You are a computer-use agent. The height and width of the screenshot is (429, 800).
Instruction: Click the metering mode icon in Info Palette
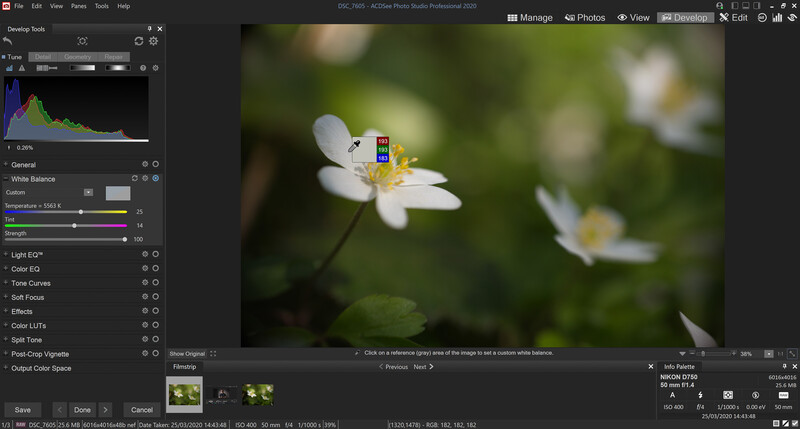[x=728, y=395]
